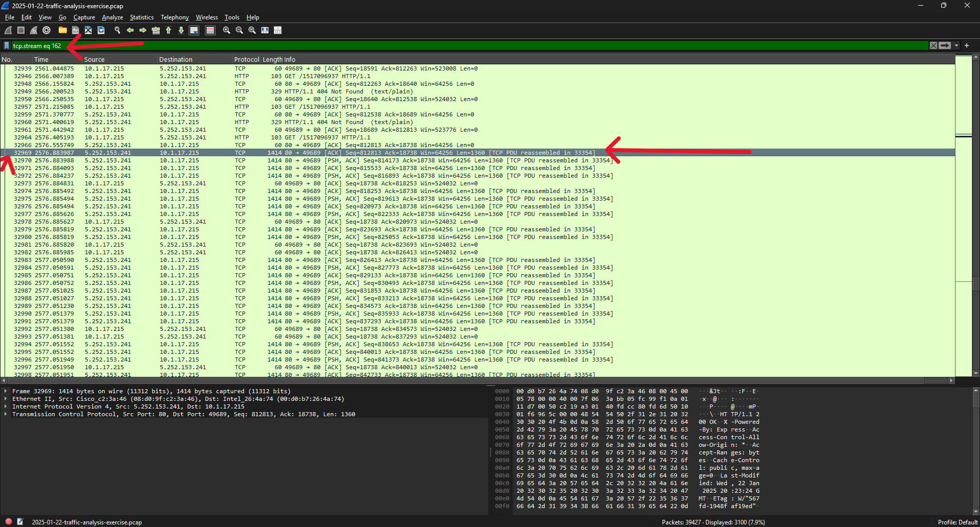The height and width of the screenshot is (527, 980).
Task: Toggle auto-scroll during live capture
Action: [194, 31]
